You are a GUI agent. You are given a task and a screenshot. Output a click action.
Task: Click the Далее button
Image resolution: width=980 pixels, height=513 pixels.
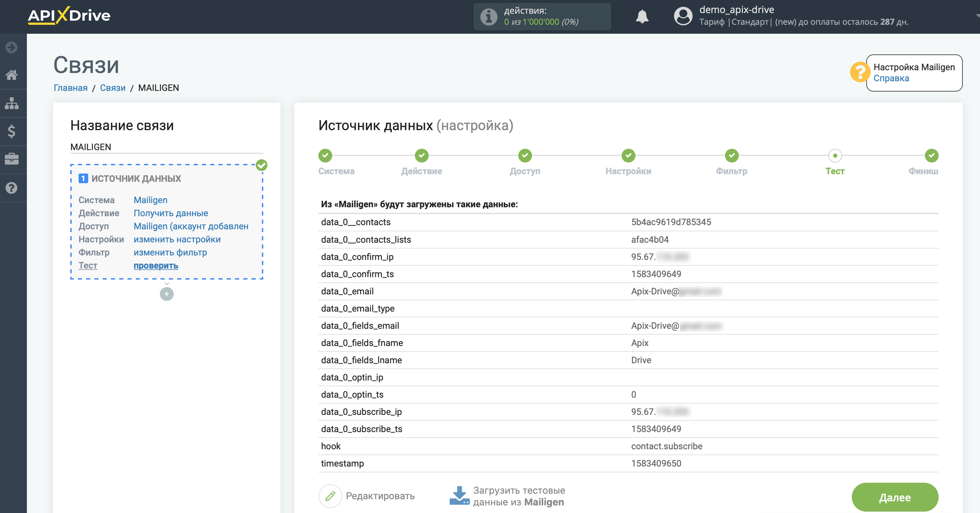(x=895, y=497)
